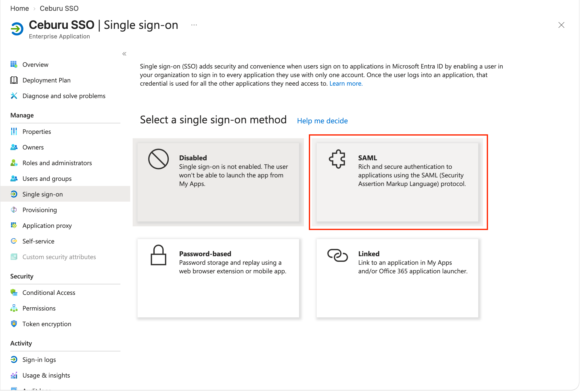The width and height of the screenshot is (581, 392).
Task: Click Custom security attributes item
Action: click(66, 257)
